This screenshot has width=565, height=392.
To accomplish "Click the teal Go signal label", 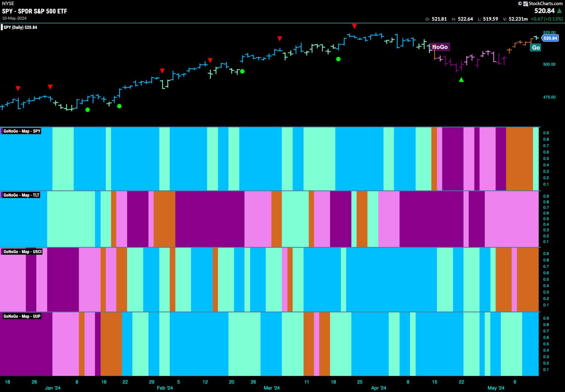I will click(536, 47).
